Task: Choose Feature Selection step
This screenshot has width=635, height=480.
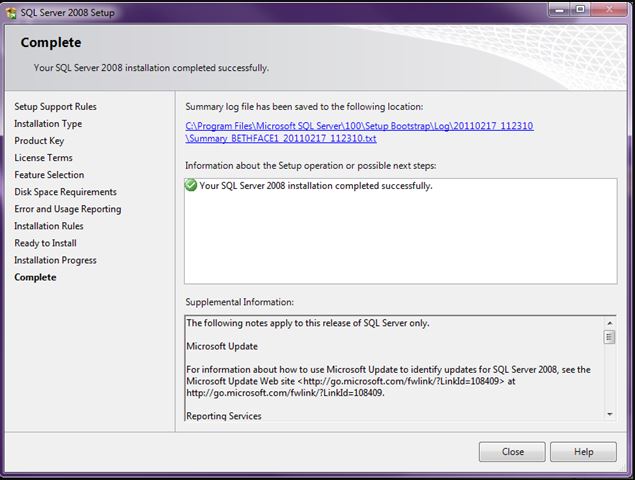Action: (49, 175)
